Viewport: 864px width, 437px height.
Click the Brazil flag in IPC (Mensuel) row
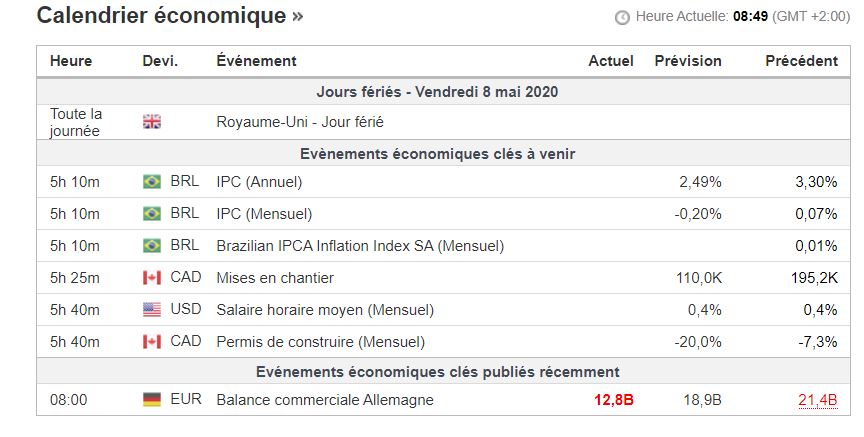pyautogui.click(x=152, y=214)
